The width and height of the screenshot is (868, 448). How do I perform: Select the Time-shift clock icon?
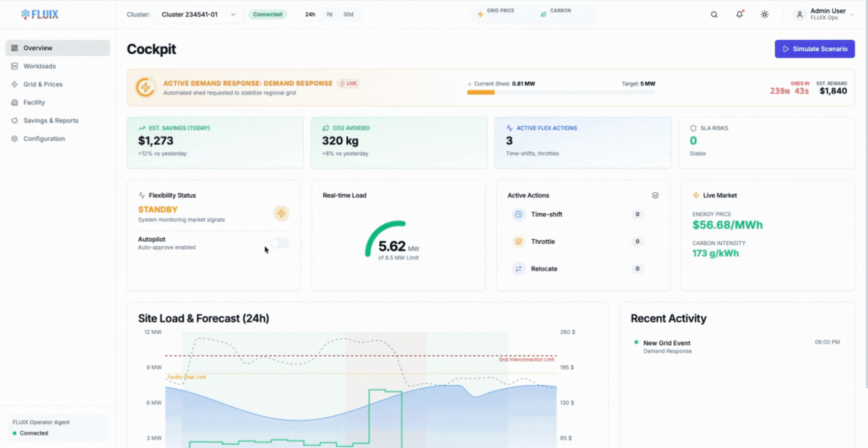[x=518, y=214]
